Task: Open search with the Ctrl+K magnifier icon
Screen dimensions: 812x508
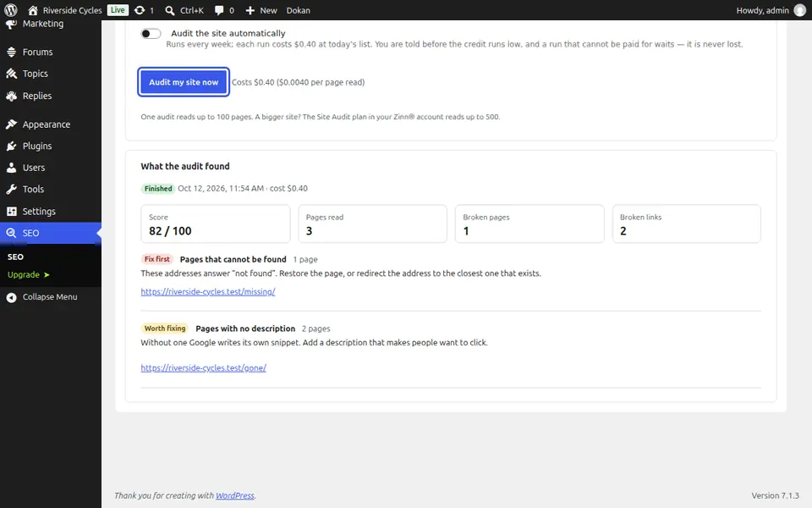Action: point(170,10)
